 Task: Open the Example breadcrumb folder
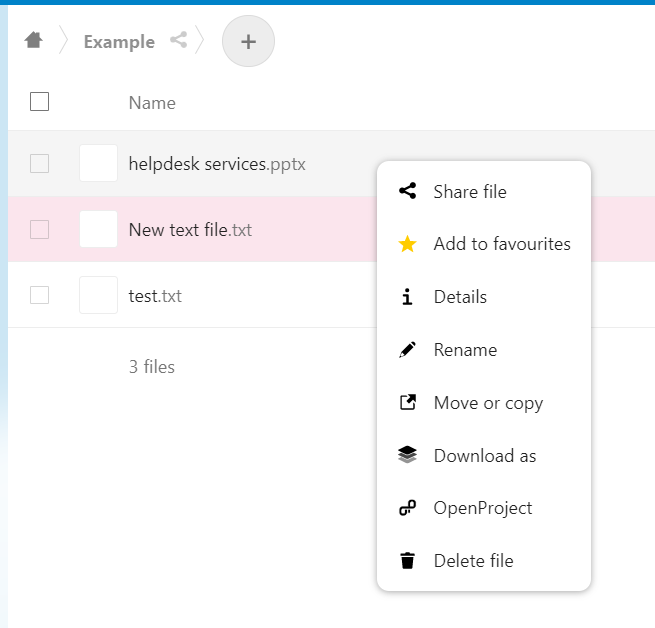(119, 42)
